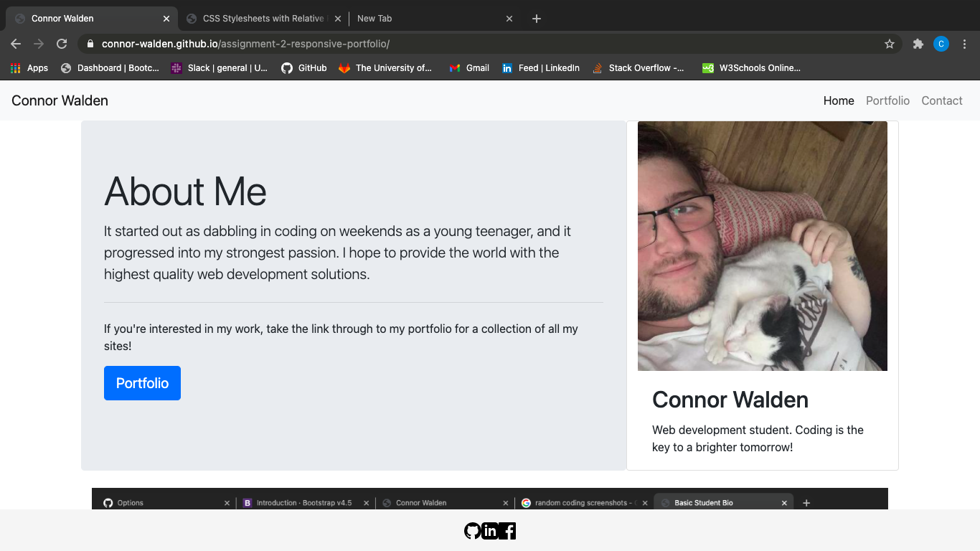
Task: Open the Facebook footer icon
Action: (x=507, y=531)
